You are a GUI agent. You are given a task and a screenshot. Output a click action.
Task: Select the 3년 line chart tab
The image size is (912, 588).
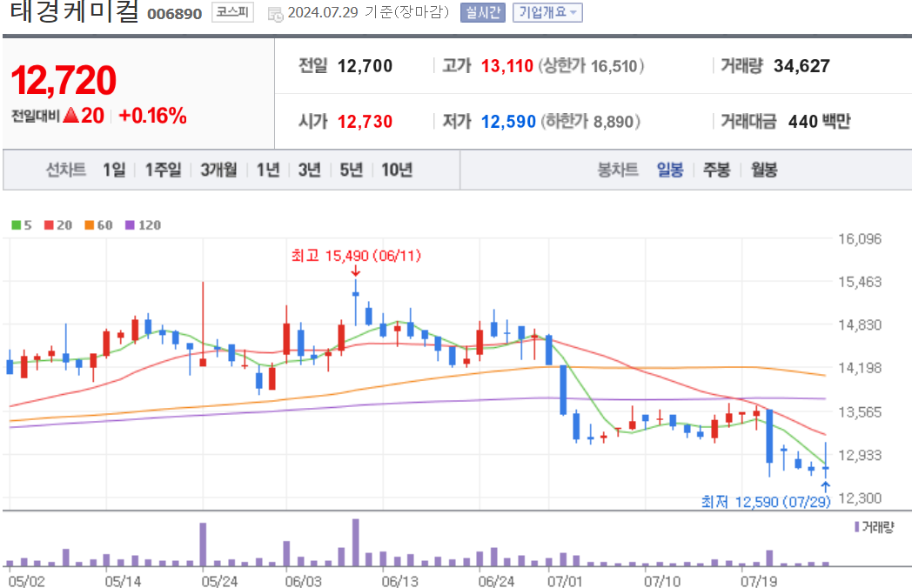click(x=310, y=170)
